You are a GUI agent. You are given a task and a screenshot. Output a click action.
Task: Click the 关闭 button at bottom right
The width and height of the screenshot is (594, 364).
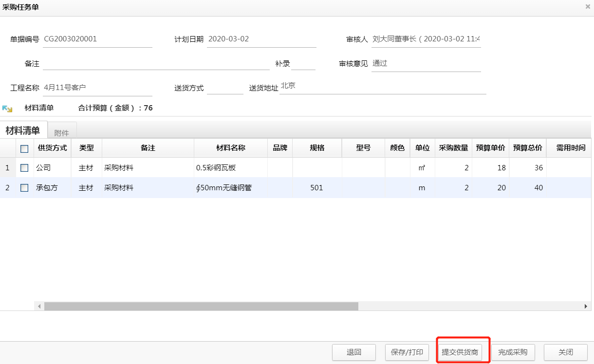565,352
